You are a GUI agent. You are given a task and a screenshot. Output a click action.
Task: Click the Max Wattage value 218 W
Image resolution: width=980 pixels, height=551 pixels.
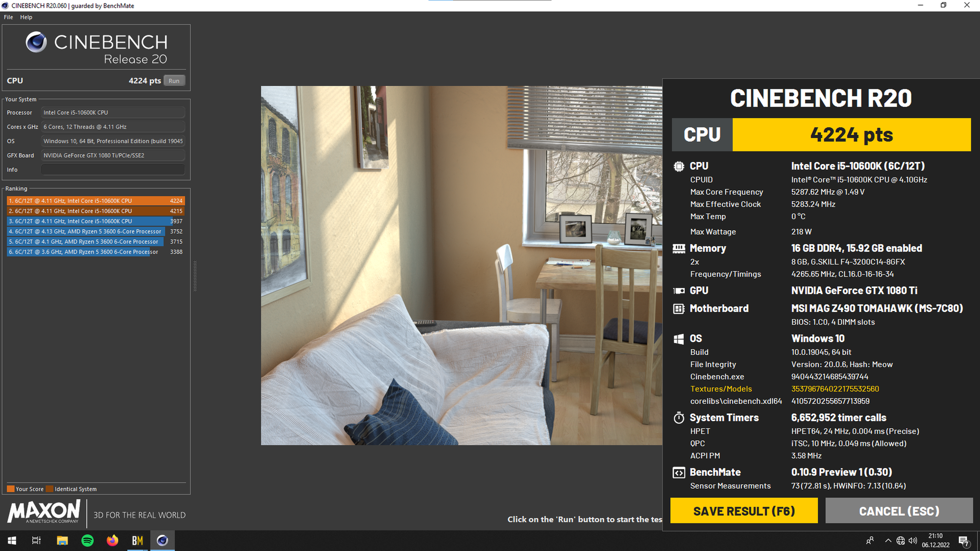801,232
